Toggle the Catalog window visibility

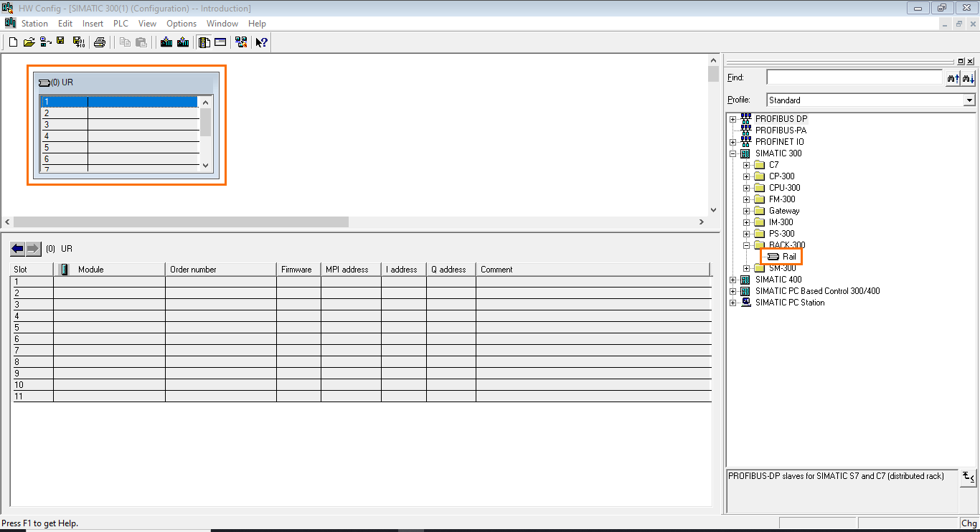[x=202, y=42]
